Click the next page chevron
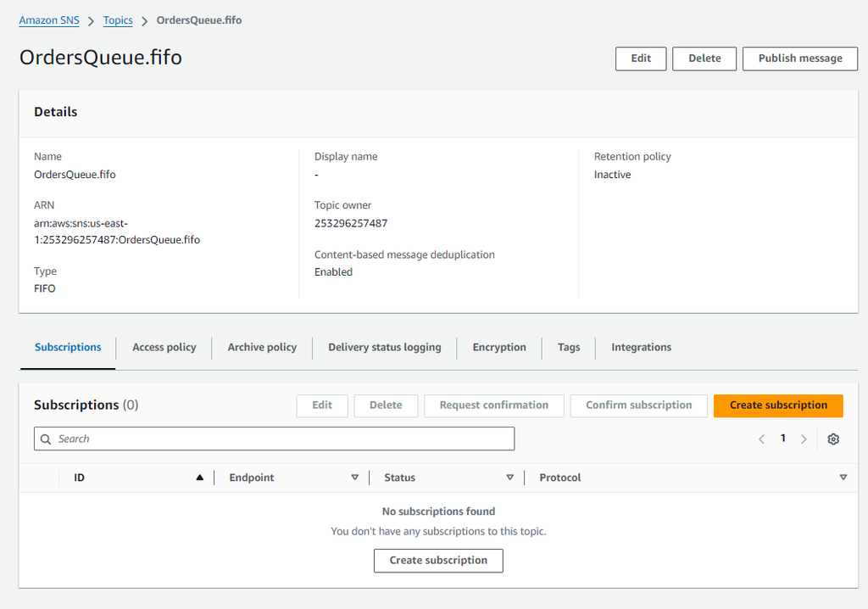Image resolution: width=868 pixels, height=609 pixels. [804, 439]
